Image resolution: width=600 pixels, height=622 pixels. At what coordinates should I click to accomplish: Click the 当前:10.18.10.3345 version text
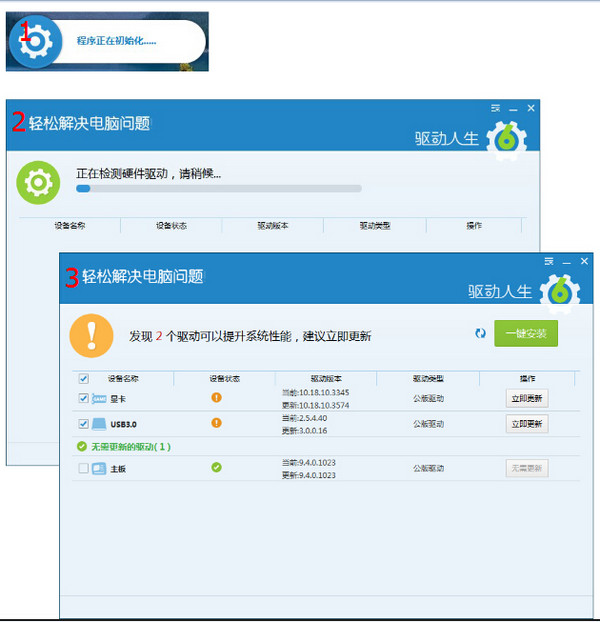pyautogui.click(x=316, y=392)
